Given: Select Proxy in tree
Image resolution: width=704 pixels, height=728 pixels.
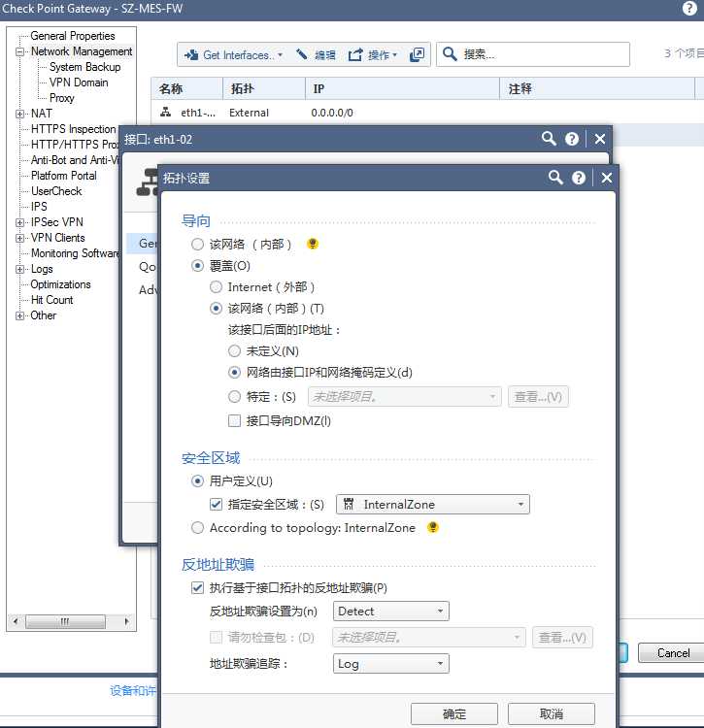Looking at the screenshot, I should (62, 98).
